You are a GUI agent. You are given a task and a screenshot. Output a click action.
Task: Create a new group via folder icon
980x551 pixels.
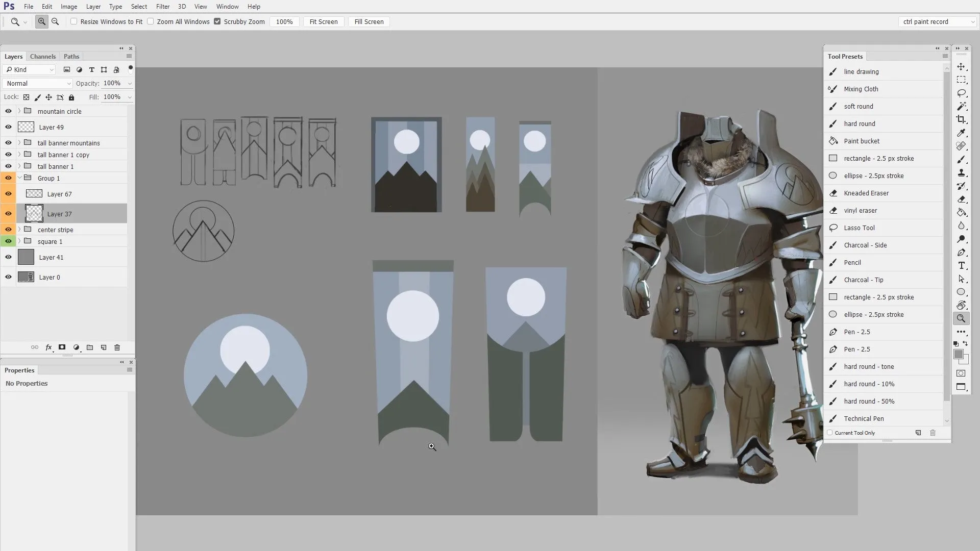click(90, 347)
